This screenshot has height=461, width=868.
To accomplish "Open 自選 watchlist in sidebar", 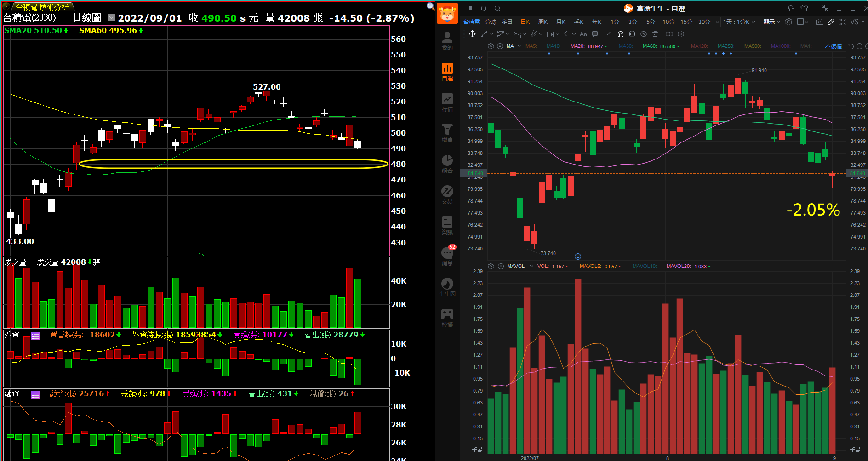I will 447,72.
